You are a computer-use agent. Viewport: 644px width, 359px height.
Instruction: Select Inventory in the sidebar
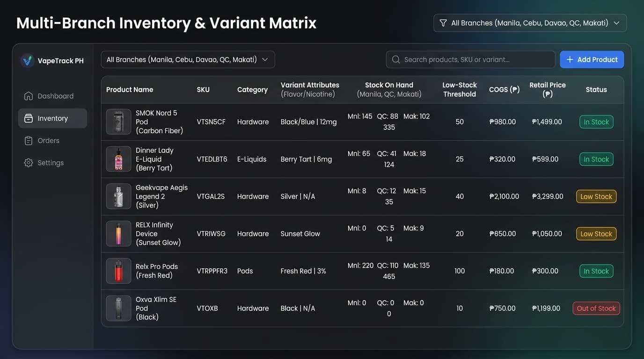tap(52, 118)
